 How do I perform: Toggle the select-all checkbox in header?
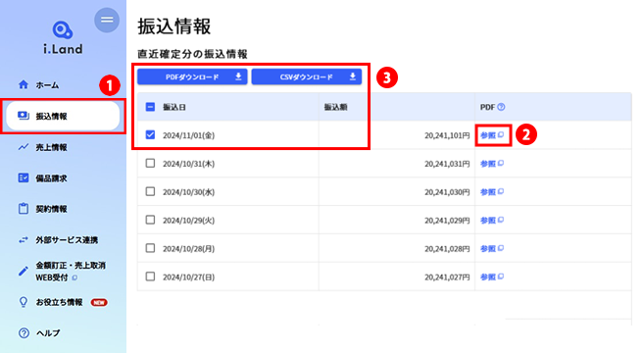tap(150, 107)
